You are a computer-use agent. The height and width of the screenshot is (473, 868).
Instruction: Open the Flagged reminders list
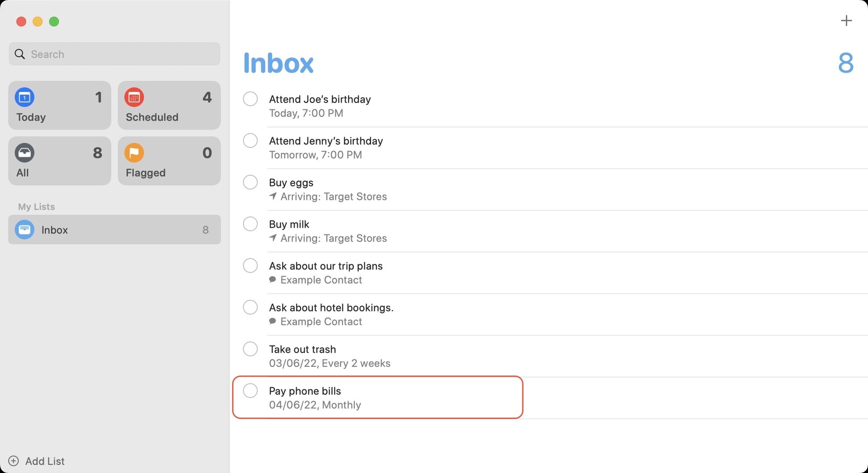pyautogui.click(x=169, y=160)
